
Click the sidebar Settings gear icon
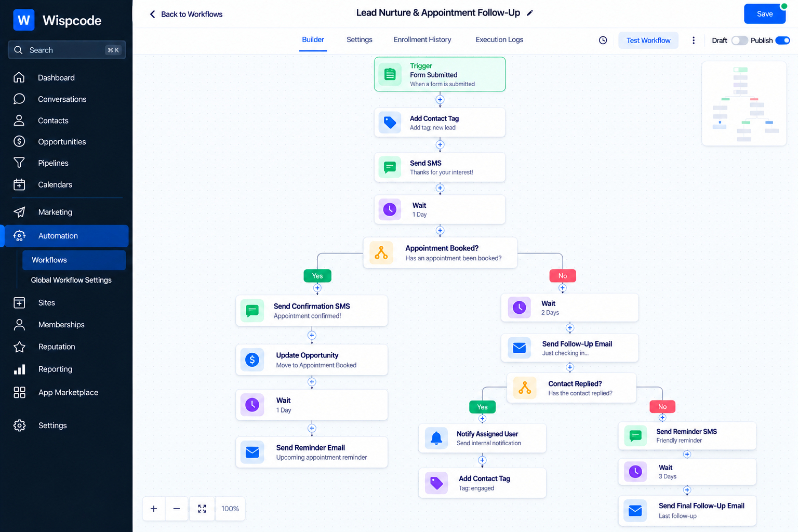point(19,425)
